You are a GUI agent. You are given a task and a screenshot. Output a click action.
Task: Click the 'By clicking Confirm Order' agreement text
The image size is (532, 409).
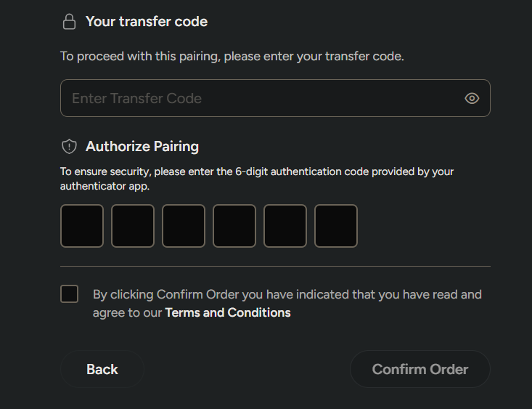(x=287, y=304)
